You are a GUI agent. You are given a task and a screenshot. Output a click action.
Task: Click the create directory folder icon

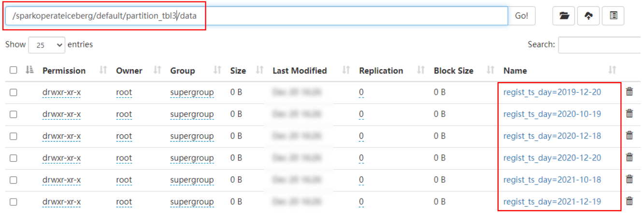point(564,16)
